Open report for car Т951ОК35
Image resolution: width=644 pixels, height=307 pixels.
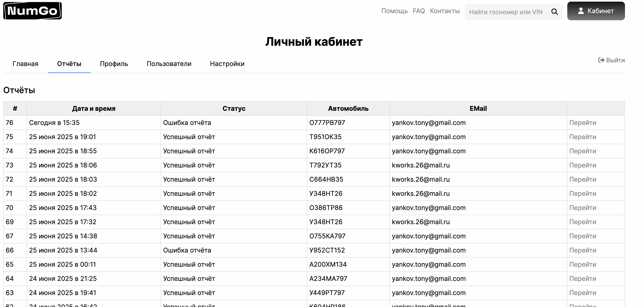coord(582,137)
